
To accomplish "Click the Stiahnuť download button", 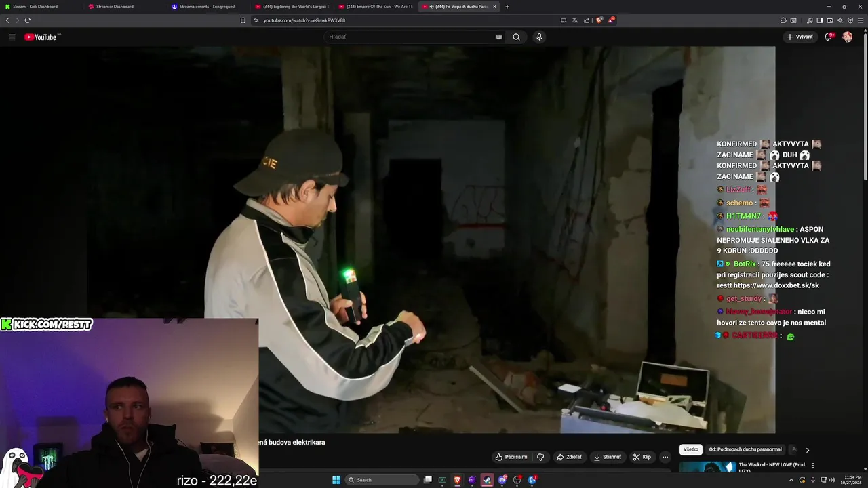I will click(x=607, y=457).
